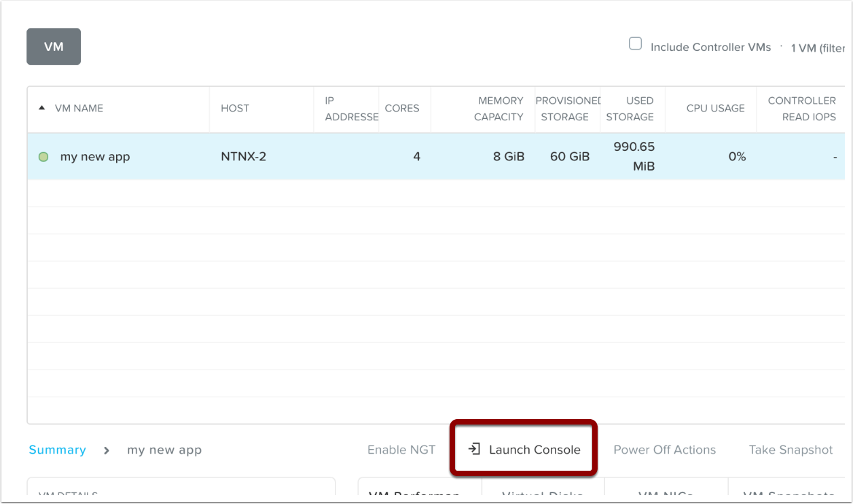The height and width of the screenshot is (504, 853).
Task: Click the green power status dot
Action: [x=43, y=157]
